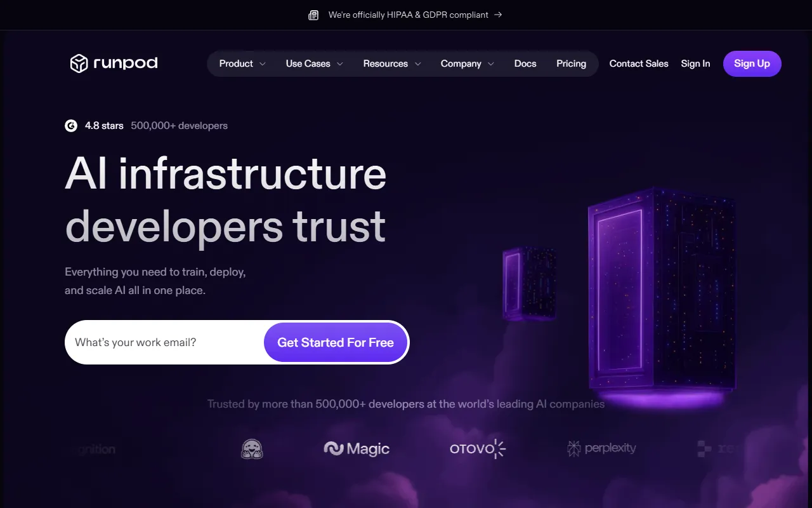Click the newspaper icon in announcement banner
Screen dimensions: 812x508
pyautogui.click(x=313, y=15)
